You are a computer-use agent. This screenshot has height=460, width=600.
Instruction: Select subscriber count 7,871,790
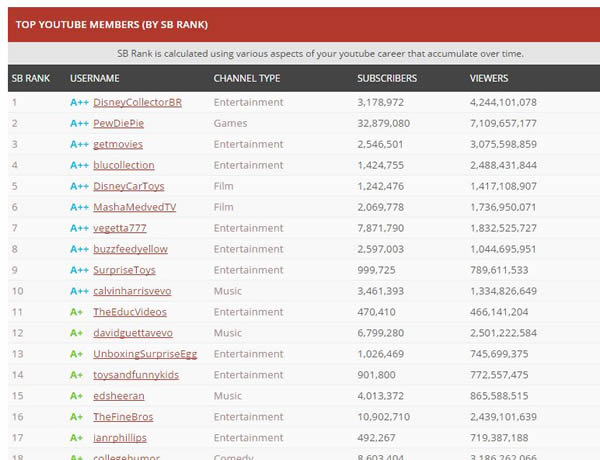[x=380, y=228]
